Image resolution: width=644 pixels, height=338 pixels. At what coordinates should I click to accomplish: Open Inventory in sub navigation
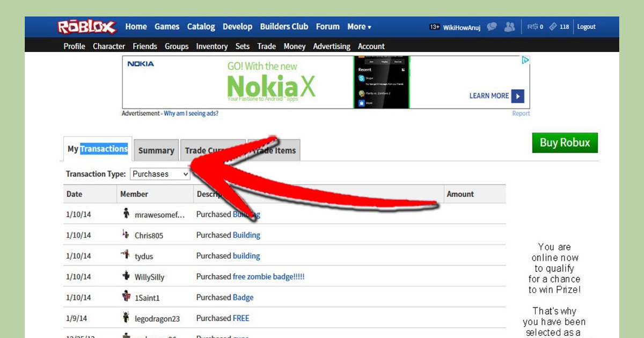point(212,46)
